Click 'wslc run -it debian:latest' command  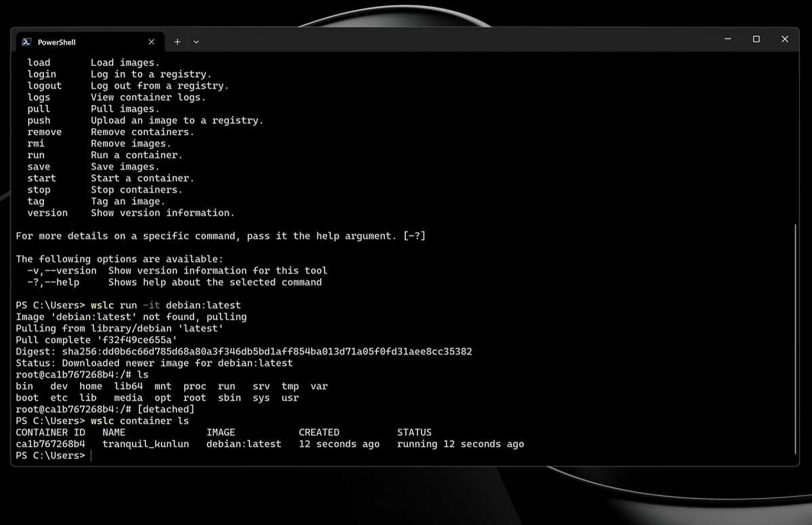(166, 305)
